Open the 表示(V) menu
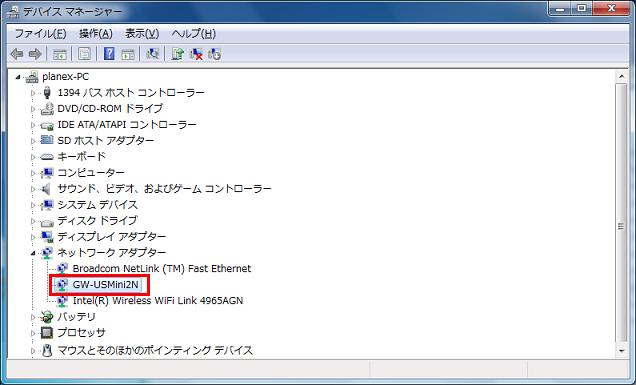This screenshot has height=385, width=636. (x=142, y=34)
